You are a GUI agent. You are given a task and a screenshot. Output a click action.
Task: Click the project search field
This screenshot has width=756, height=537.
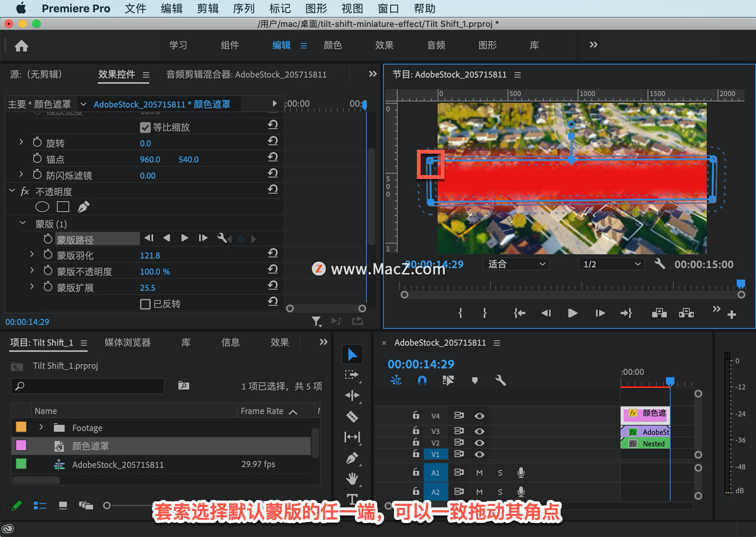(x=87, y=386)
